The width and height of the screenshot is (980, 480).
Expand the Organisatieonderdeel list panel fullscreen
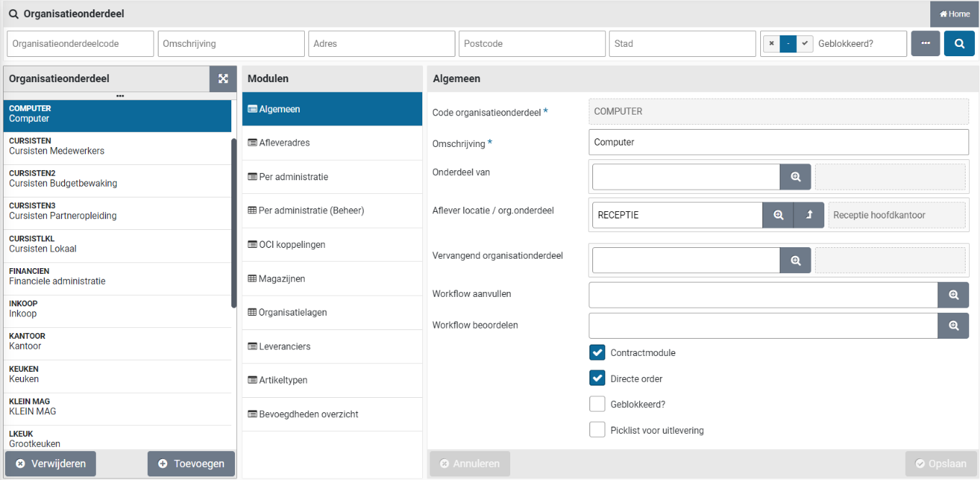point(223,79)
